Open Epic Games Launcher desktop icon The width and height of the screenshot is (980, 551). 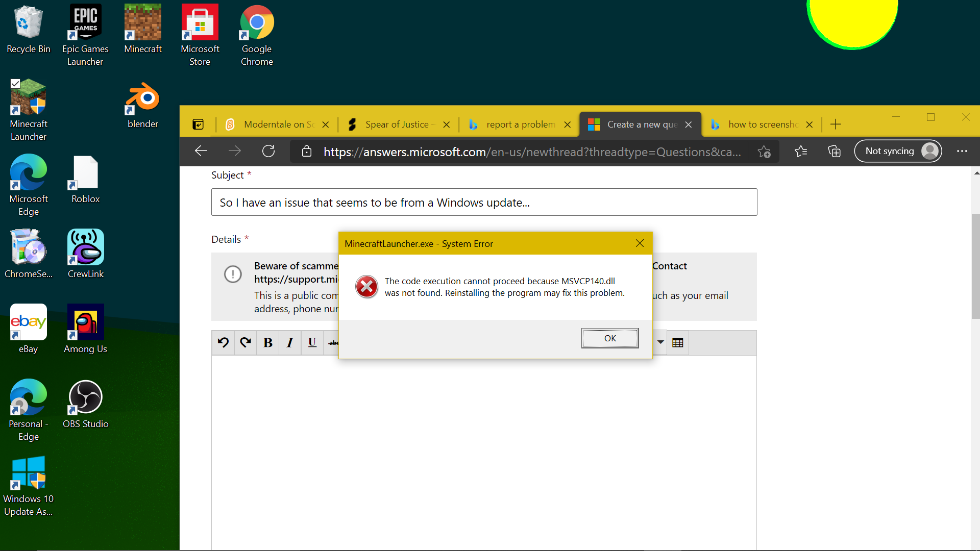[x=85, y=35]
